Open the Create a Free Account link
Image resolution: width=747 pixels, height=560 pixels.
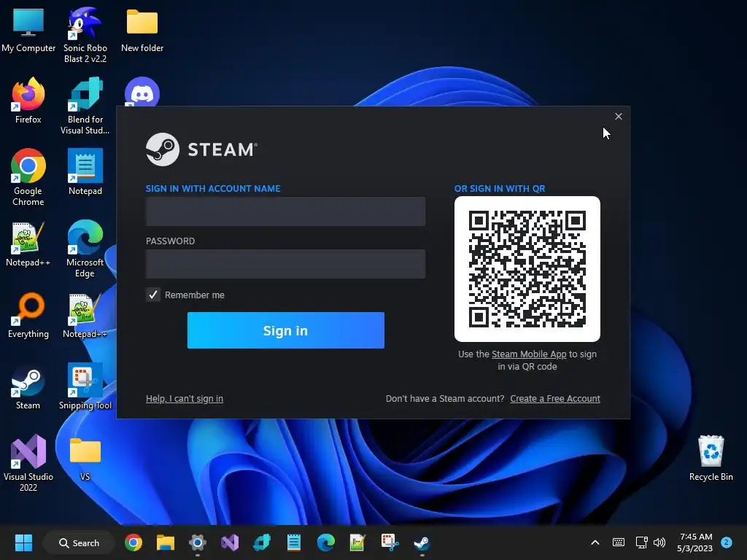[x=555, y=399]
